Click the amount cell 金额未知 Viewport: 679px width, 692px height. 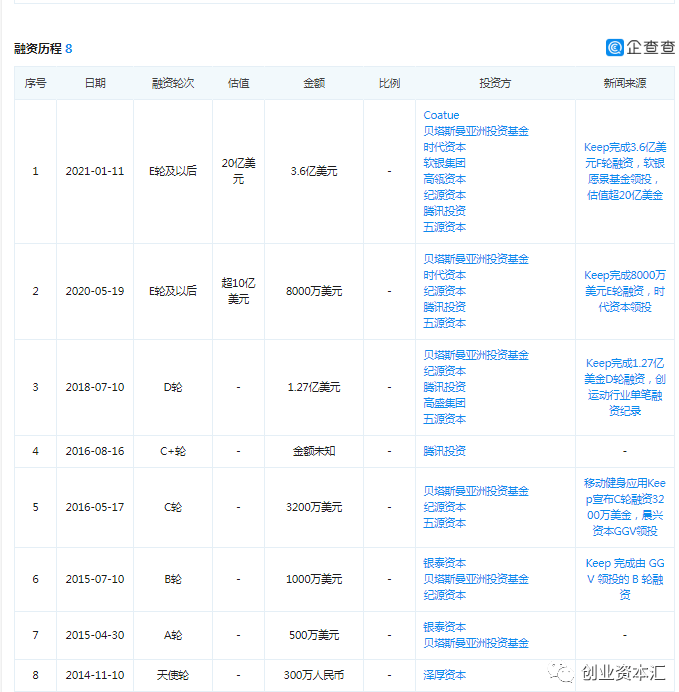point(314,451)
